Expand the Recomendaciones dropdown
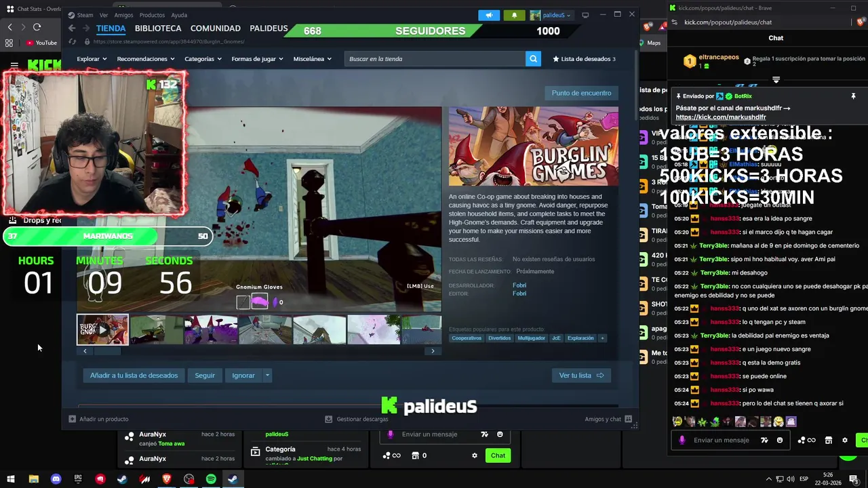 click(x=146, y=59)
